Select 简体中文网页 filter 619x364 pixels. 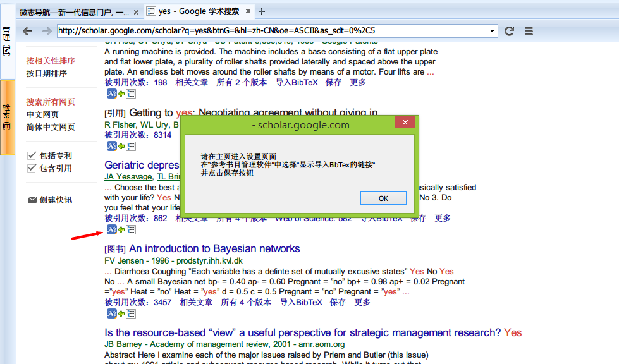pyautogui.click(x=51, y=127)
